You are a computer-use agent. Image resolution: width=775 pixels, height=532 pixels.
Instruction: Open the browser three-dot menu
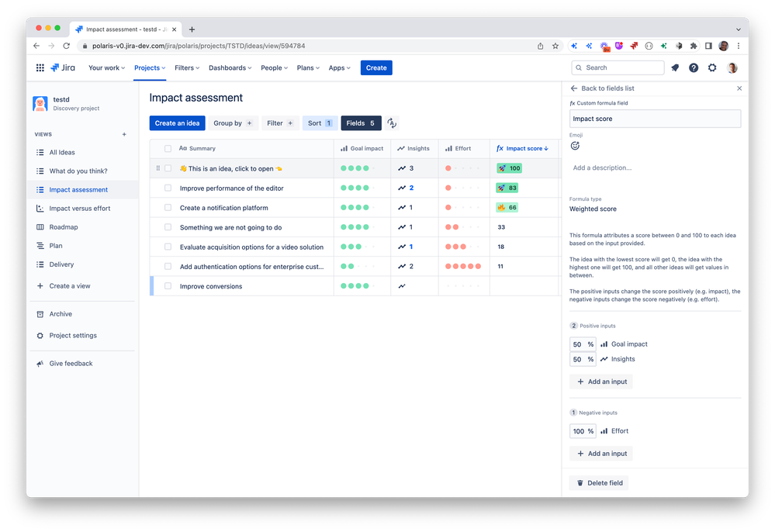pyautogui.click(x=739, y=46)
